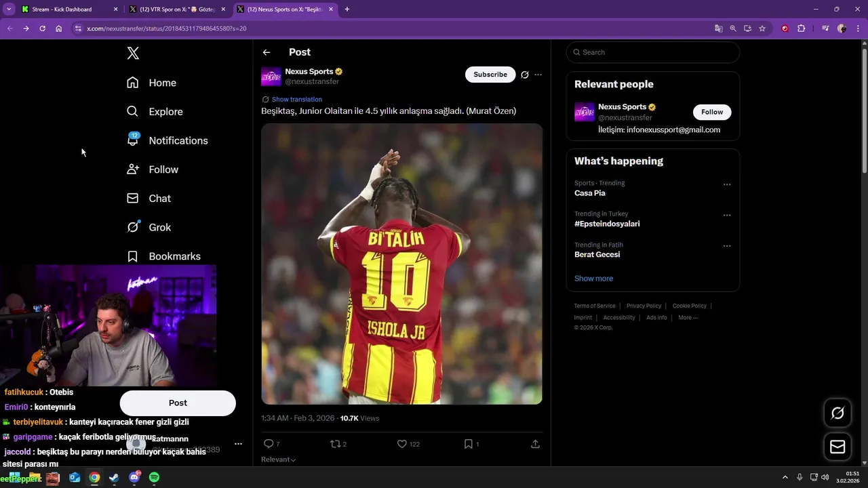Open Home in the sidebar
This screenshot has height=488, width=868.
coord(151,83)
